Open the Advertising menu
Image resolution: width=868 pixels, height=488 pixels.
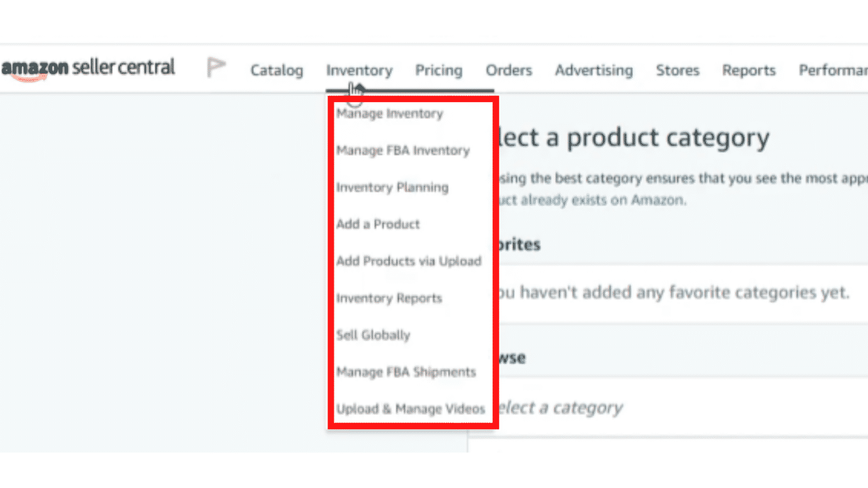tap(594, 70)
